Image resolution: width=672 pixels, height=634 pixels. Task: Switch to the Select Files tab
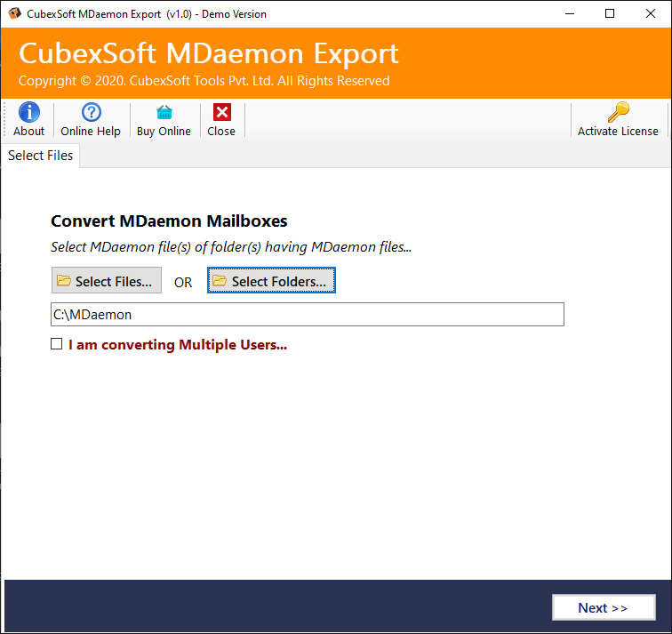pyautogui.click(x=40, y=156)
